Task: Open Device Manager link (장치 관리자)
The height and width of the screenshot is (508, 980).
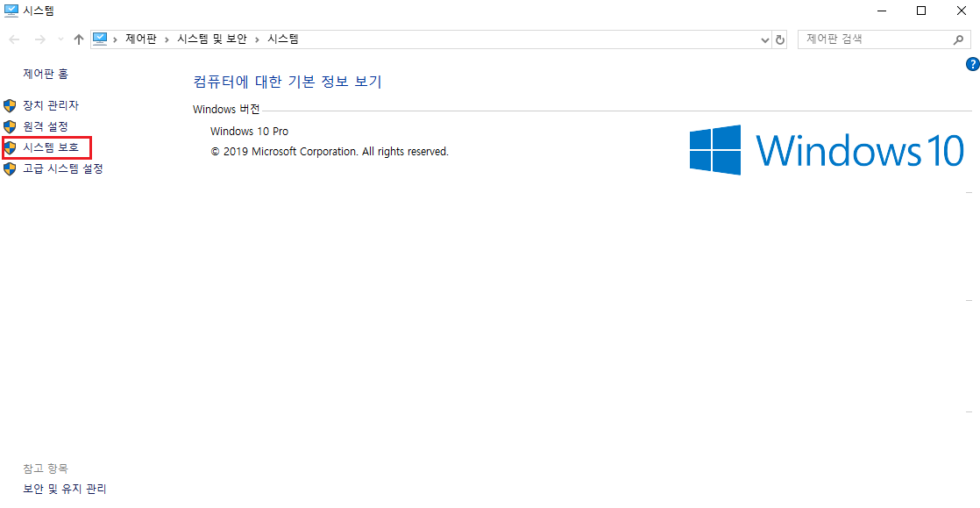Action: point(51,105)
